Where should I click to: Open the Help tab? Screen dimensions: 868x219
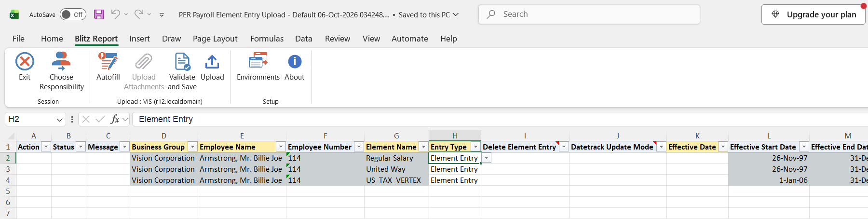(x=448, y=39)
